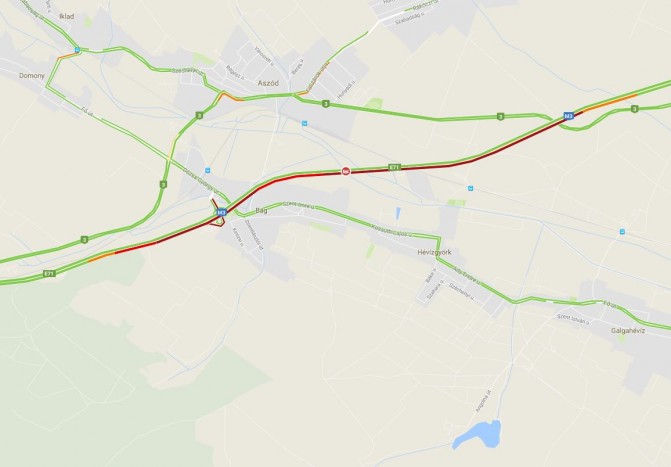Viewport: 671px width, 467px height.
Task: Click the Aszód town label
Action: tap(268, 83)
